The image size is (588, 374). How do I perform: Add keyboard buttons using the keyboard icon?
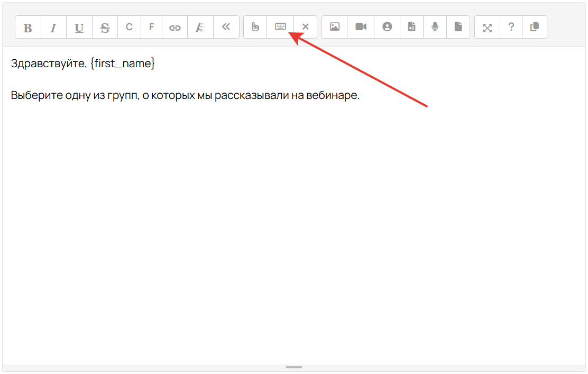coord(280,27)
